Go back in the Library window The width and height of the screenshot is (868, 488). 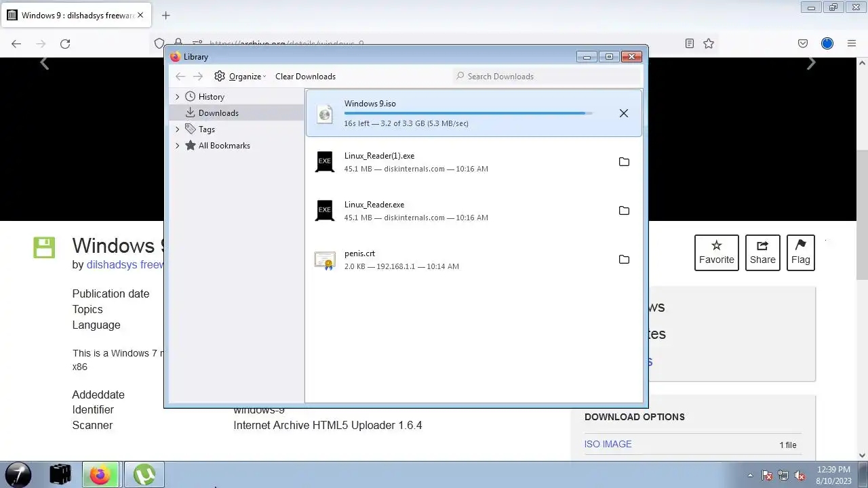click(180, 77)
